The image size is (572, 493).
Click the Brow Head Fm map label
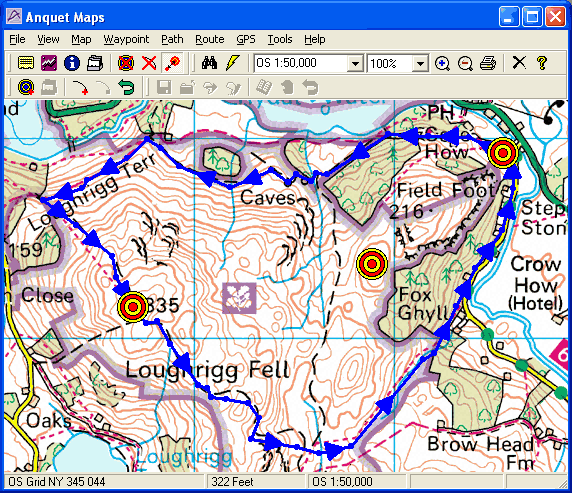[x=482, y=453]
